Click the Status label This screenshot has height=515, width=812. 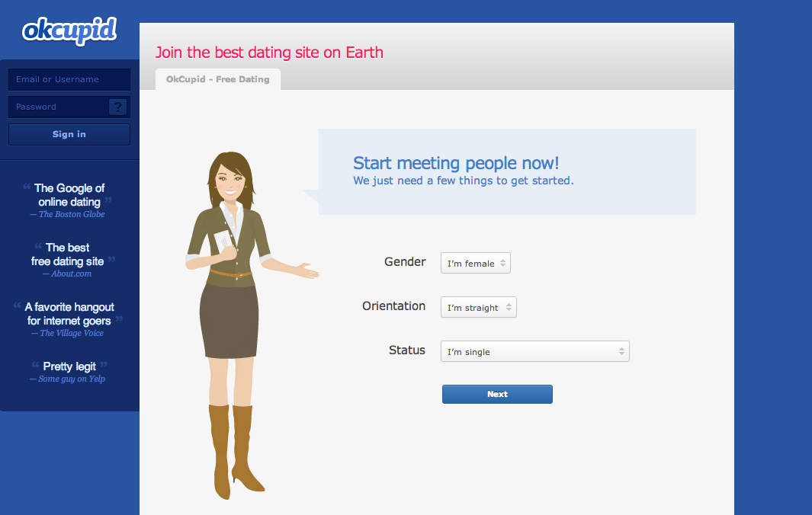pos(407,350)
